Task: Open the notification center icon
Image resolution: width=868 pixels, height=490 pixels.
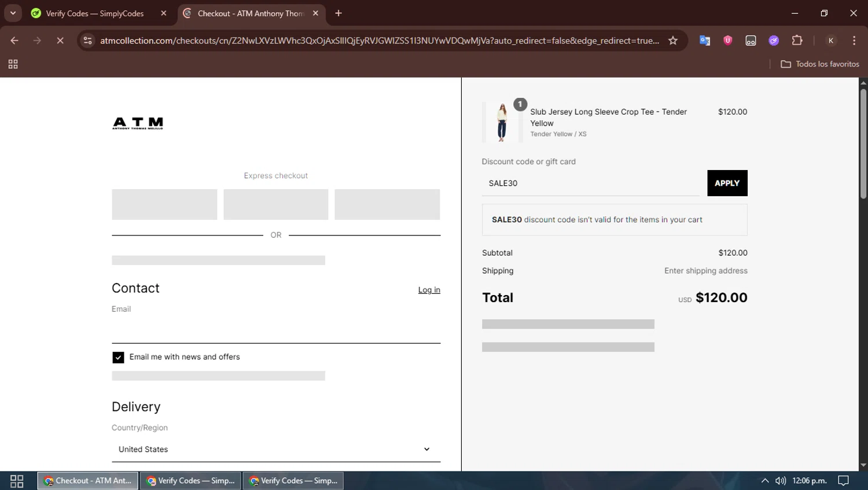Action: click(x=844, y=481)
